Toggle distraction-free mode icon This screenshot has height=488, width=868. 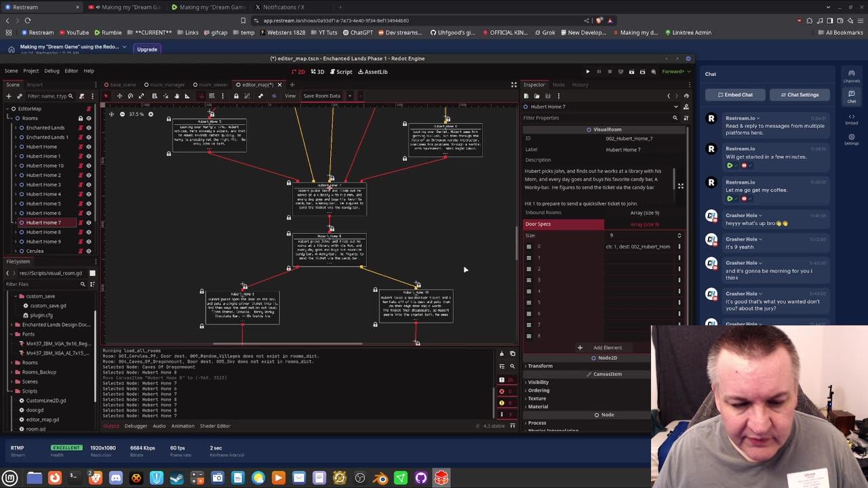(x=513, y=85)
